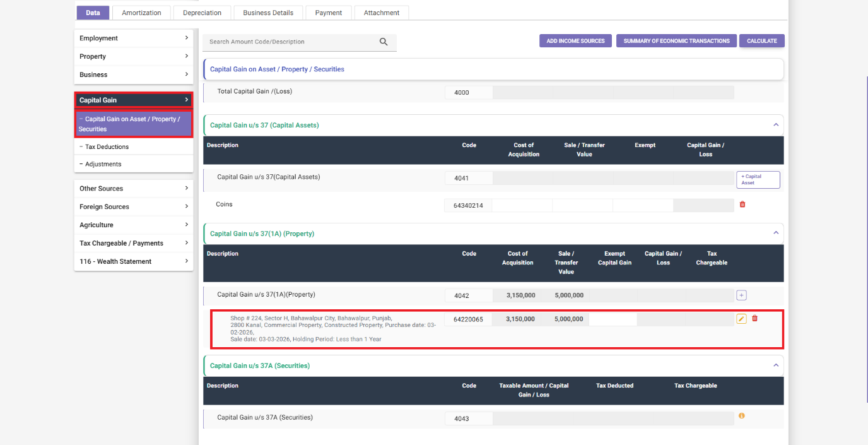Click exempt capital gain field for Shop # 224
This screenshot has height=445, width=868.
(x=613, y=319)
